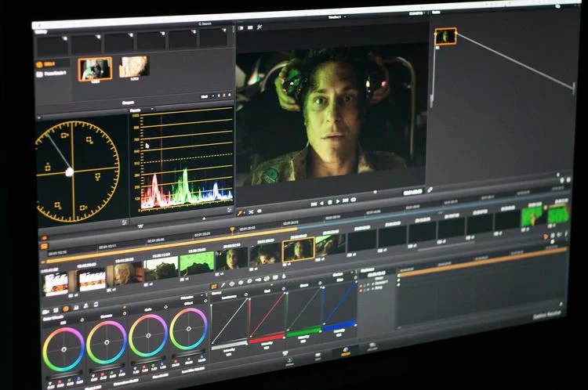Open the Power Window palette
The width and height of the screenshot is (588, 390).
click(232, 284)
